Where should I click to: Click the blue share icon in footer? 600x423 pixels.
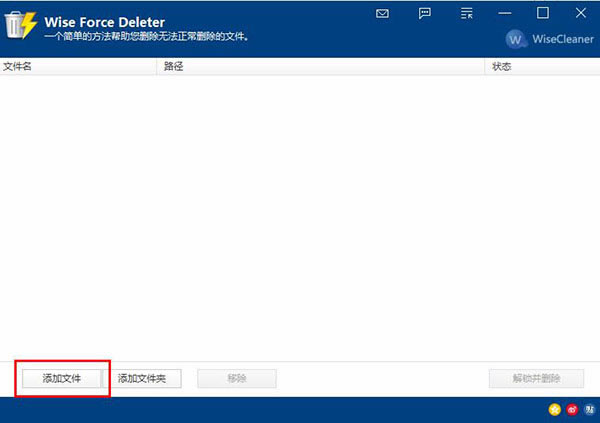coord(589,410)
